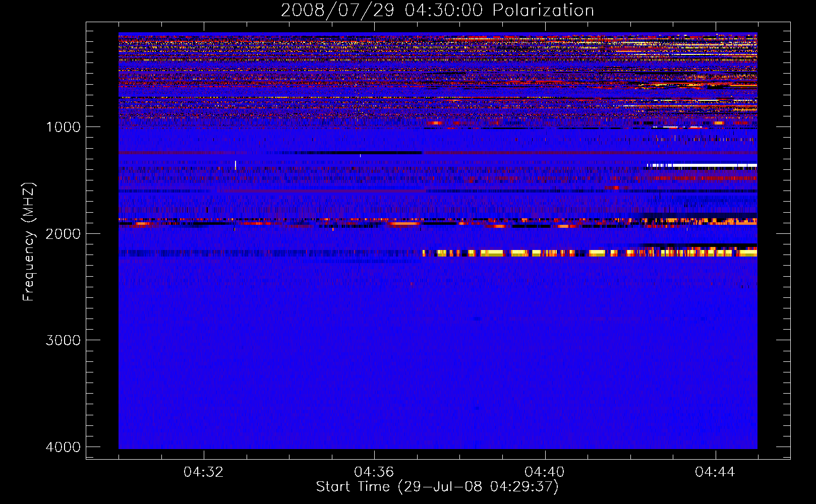Select the '3000' frequency axis label
Viewport: 816px width, 504px height.
[63, 340]
